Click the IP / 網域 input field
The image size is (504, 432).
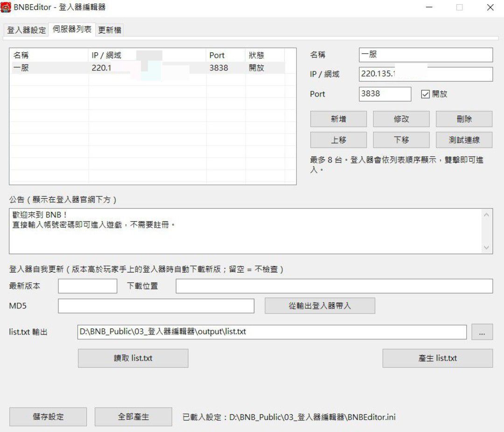click(x=426, y=74)
